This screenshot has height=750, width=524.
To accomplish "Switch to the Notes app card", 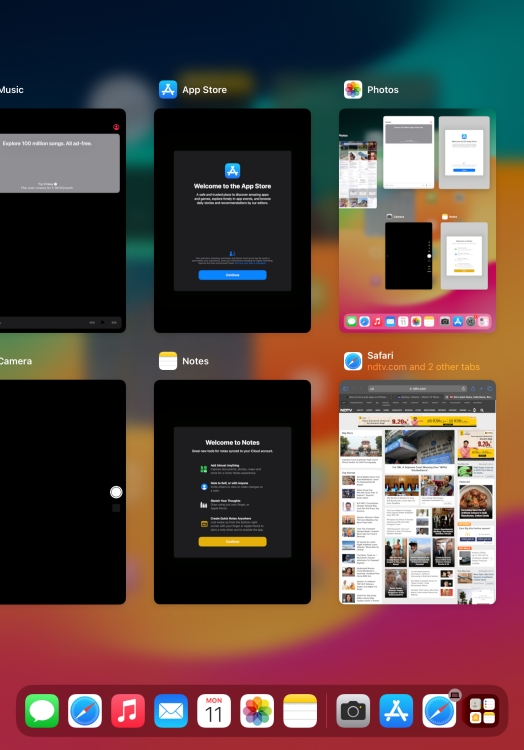I will pyautogui.click(x=232, y=492).
